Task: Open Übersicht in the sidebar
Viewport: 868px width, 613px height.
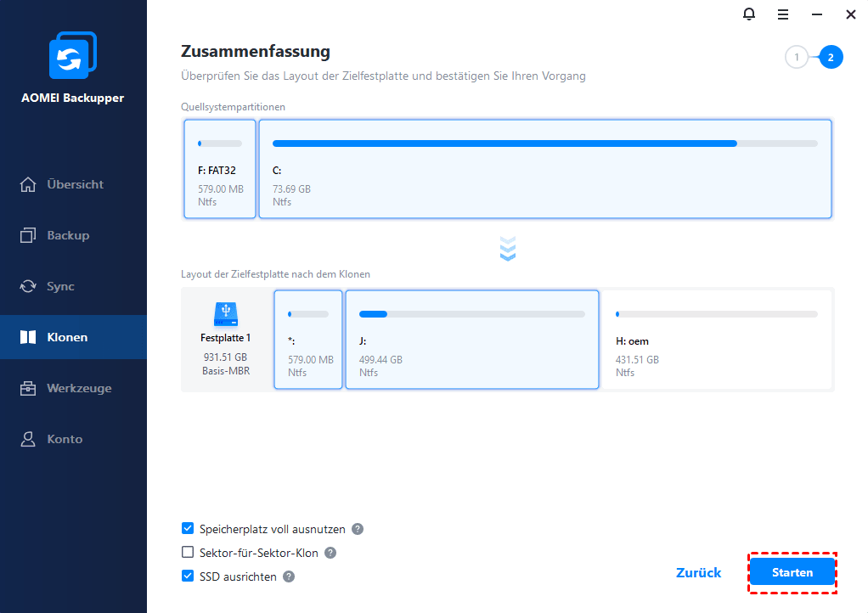Action: [73, 184]
